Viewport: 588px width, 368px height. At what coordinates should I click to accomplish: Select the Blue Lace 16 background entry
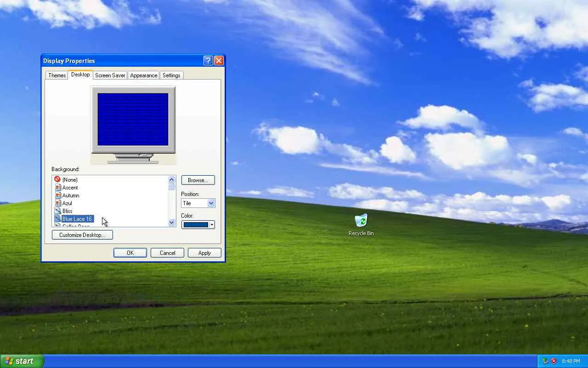(x=77, y=219)
